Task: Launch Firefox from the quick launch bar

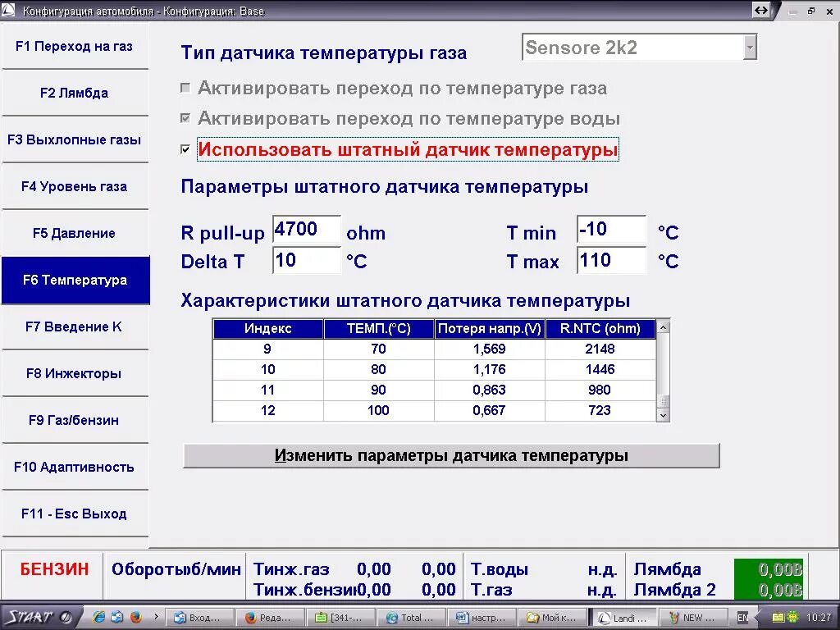Action: (x=136, y=617)
